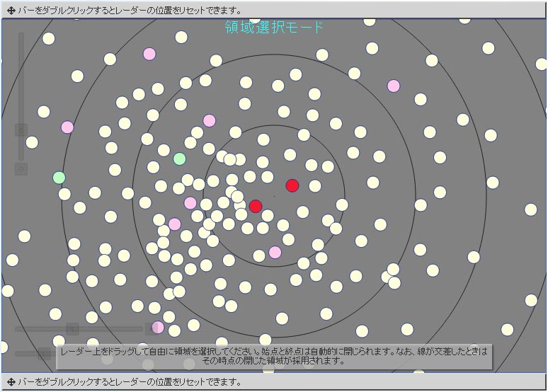Select the lower-left red dot near the radar center
548x392 pixels.
click(x=256, y=206)
